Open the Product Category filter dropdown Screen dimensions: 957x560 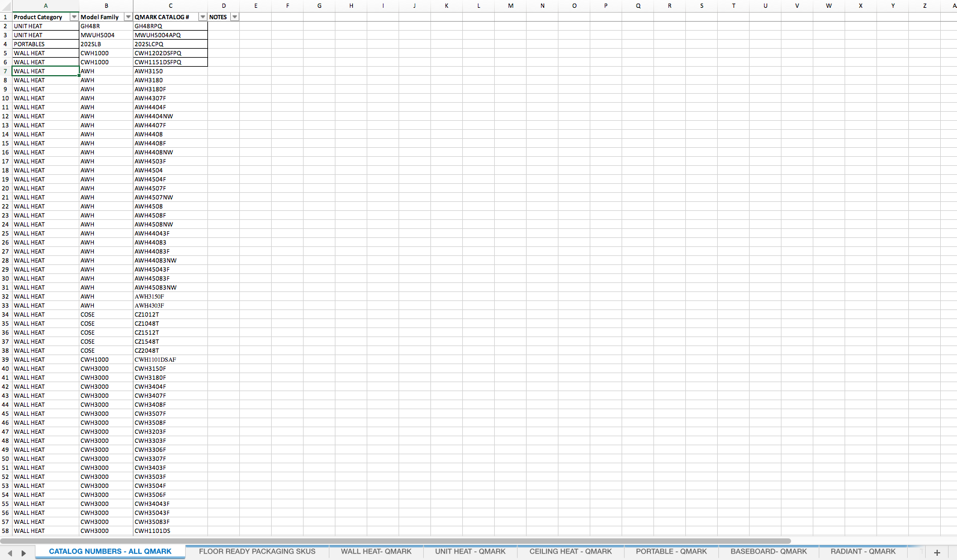point(75,17)
